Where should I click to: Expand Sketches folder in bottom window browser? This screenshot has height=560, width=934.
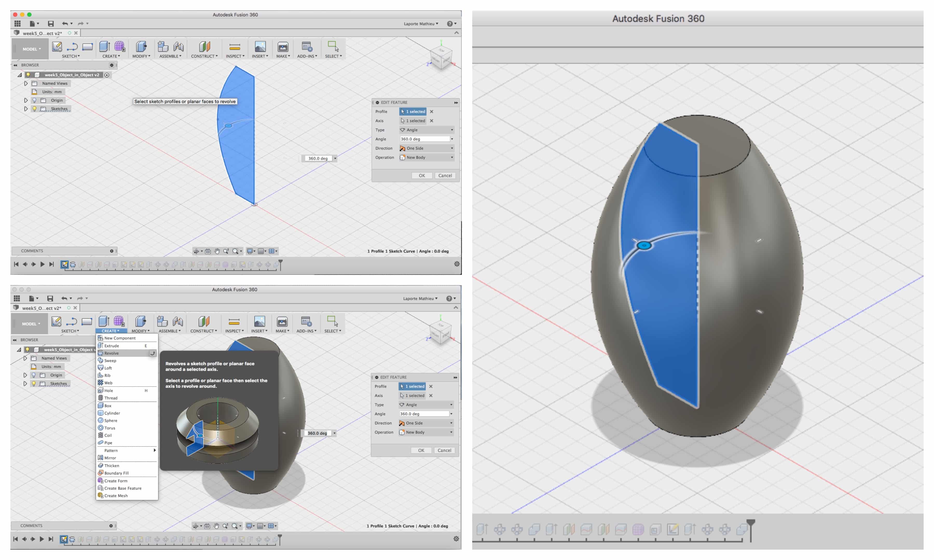(25, 383)
